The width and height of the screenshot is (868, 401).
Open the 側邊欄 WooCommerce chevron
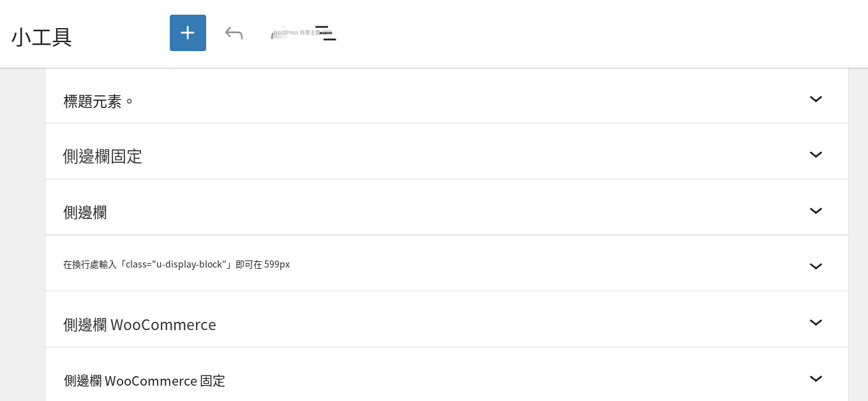(x=816, y=322)
